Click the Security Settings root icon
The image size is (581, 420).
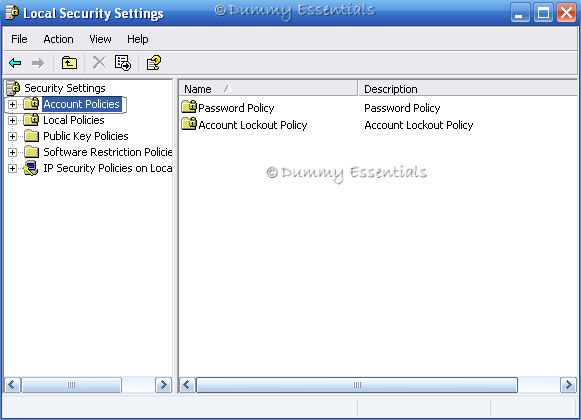pos(13,88)
